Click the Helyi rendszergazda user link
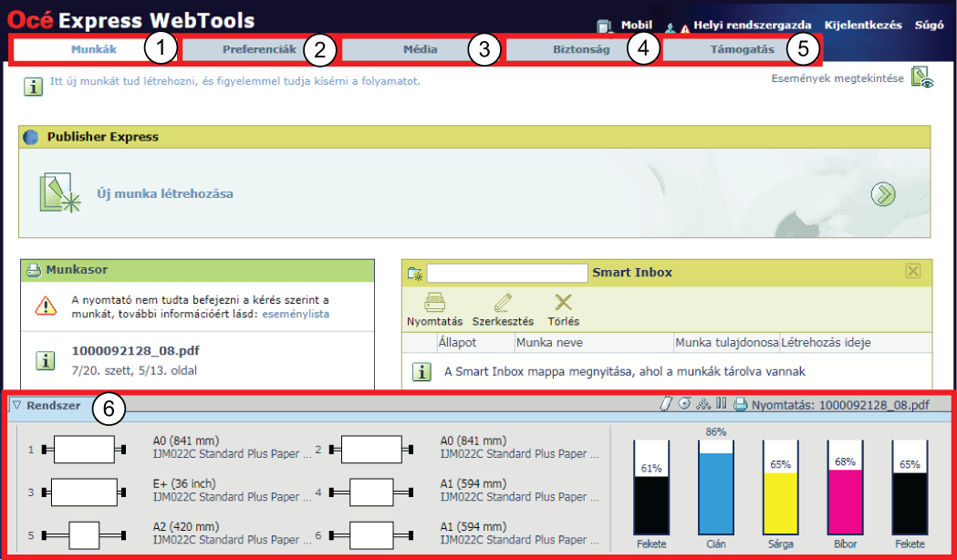The width and height of the screenshot is (957, 560). pyautogui.click(x=752, y=25)
